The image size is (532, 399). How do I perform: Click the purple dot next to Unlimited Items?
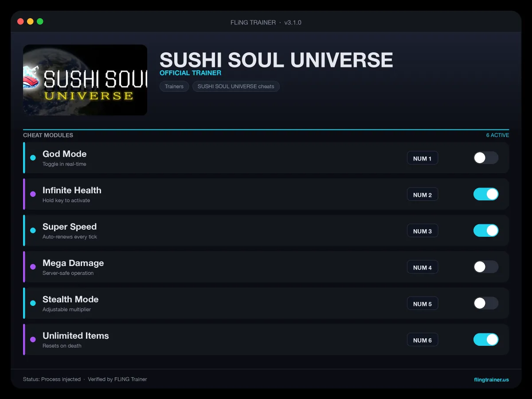33,340
